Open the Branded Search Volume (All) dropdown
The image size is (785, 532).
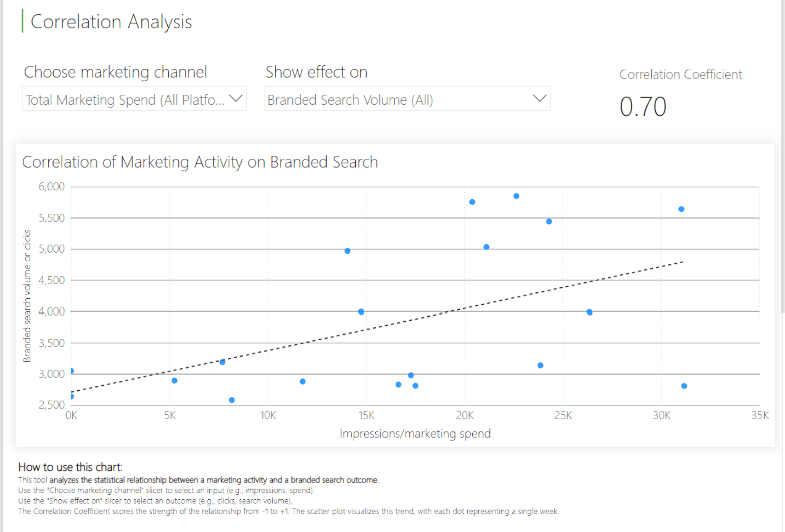pos(407,99)
